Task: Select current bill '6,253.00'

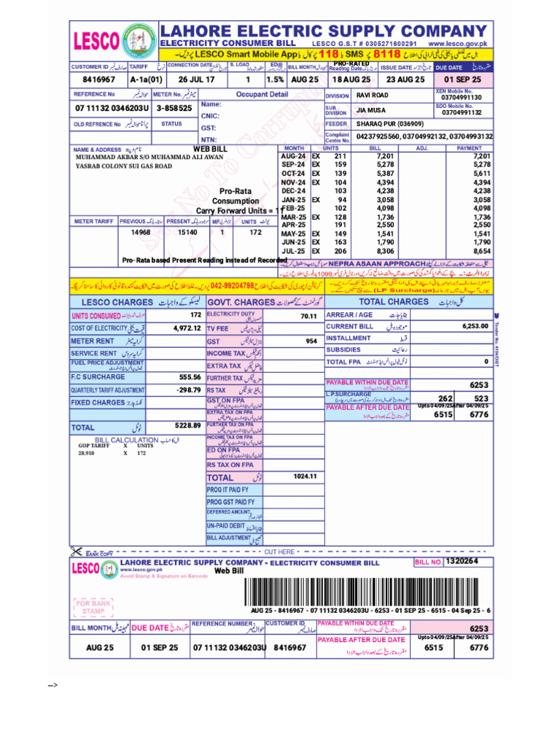Action: click(x=475, y=326)
